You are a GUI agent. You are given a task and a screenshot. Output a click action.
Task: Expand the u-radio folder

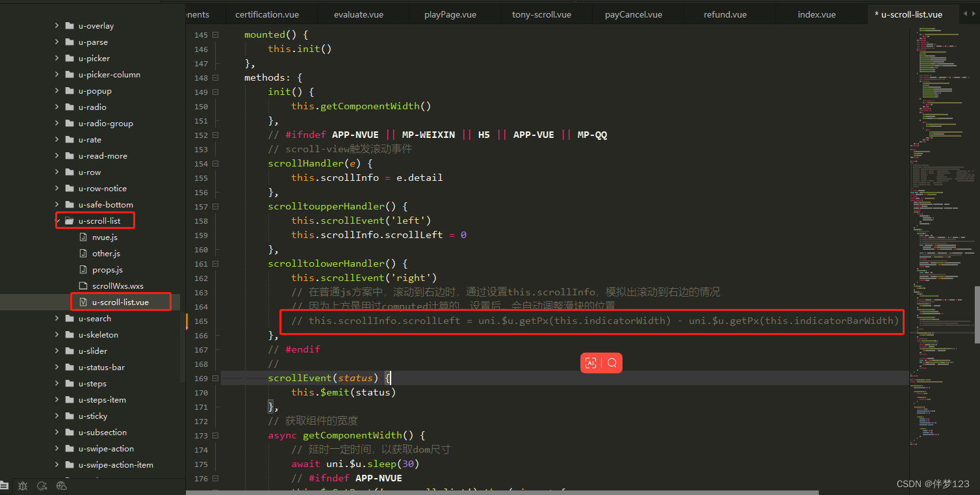pos(57,107)
